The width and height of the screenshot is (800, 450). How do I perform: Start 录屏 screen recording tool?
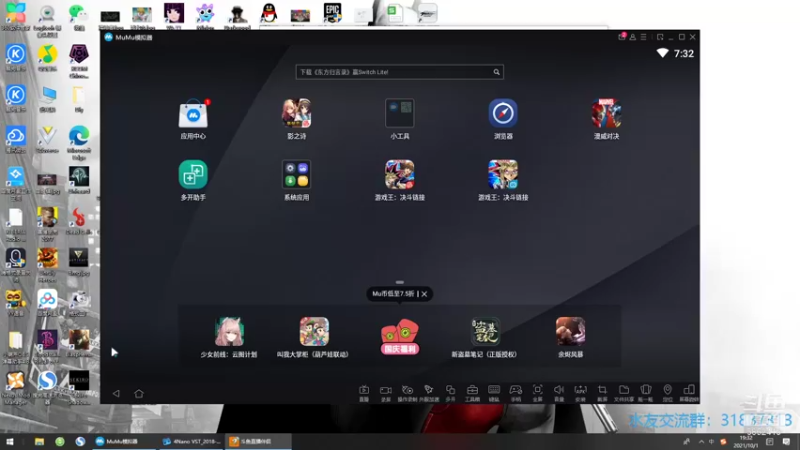point(386,393)
